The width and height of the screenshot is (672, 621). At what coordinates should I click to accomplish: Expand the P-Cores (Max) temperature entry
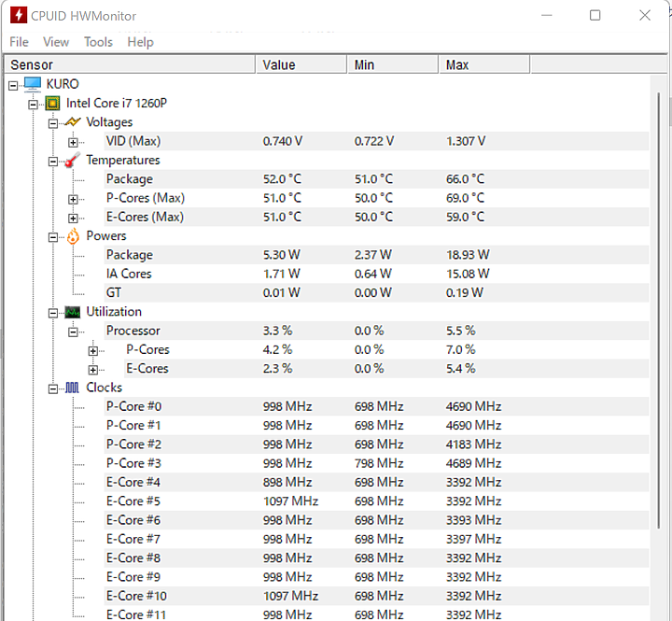click(x=73, y=200)
